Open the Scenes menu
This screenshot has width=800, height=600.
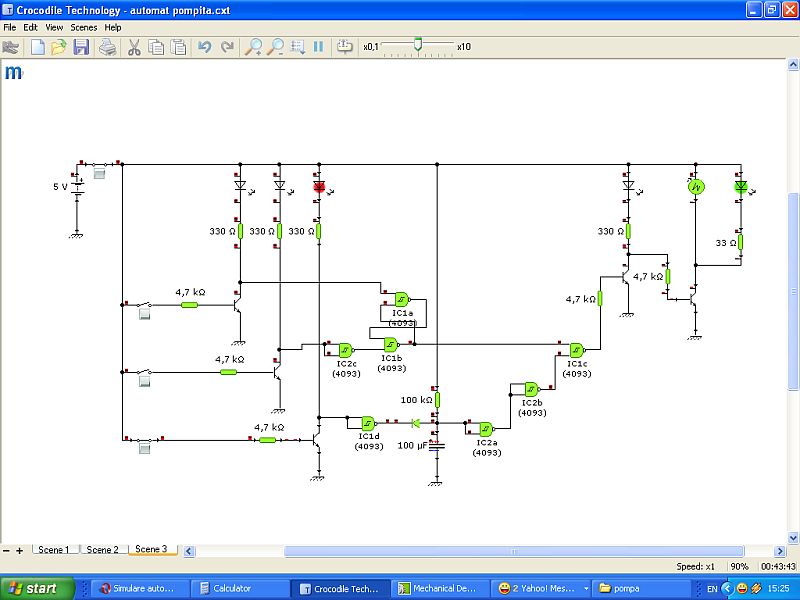pos(84,27)
